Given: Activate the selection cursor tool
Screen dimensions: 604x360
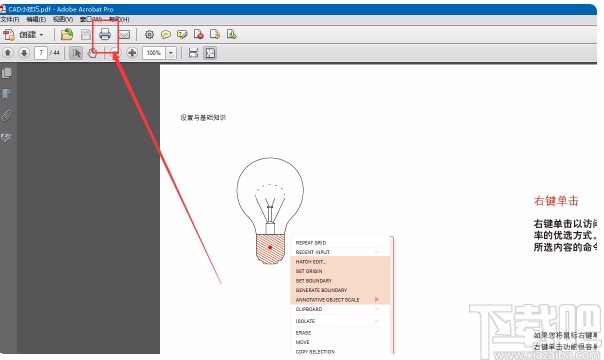Looking at the screenshot, I should (x=76, y=53).
